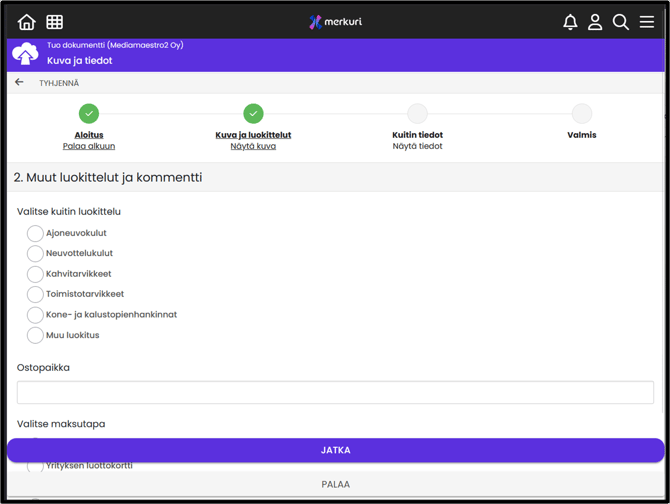Open the notifications bell
Image resolution: width=670 pixels, height=504 pixels.
tap(570, 22)
